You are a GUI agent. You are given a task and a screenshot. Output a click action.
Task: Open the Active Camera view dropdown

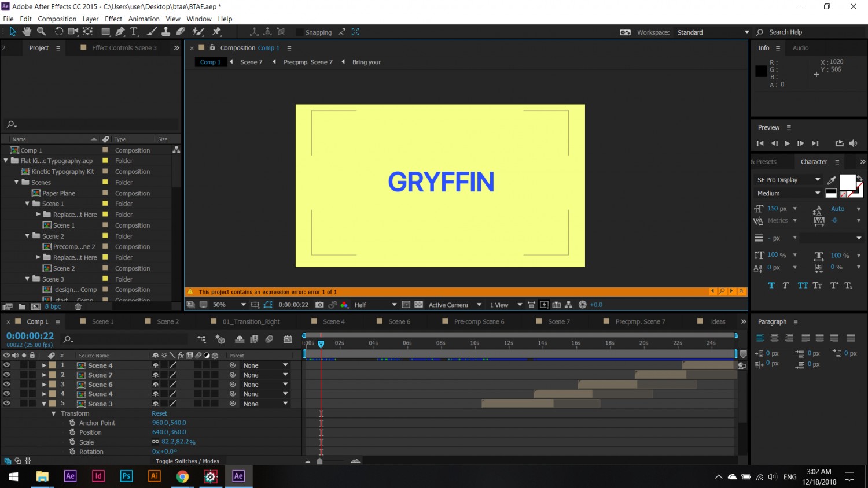(x=454, y=305)
